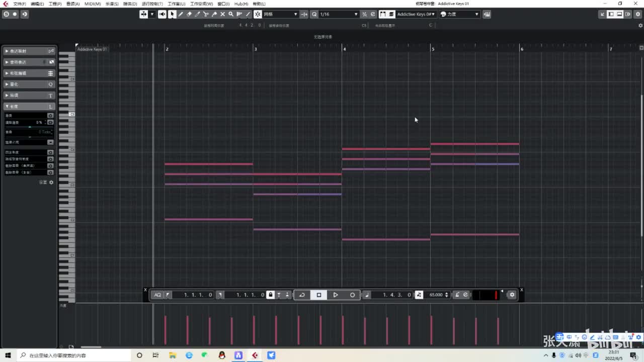Expand the 和弦编辑 inspector section
Screen dimensions: 644x362
[x=29, y=73]
